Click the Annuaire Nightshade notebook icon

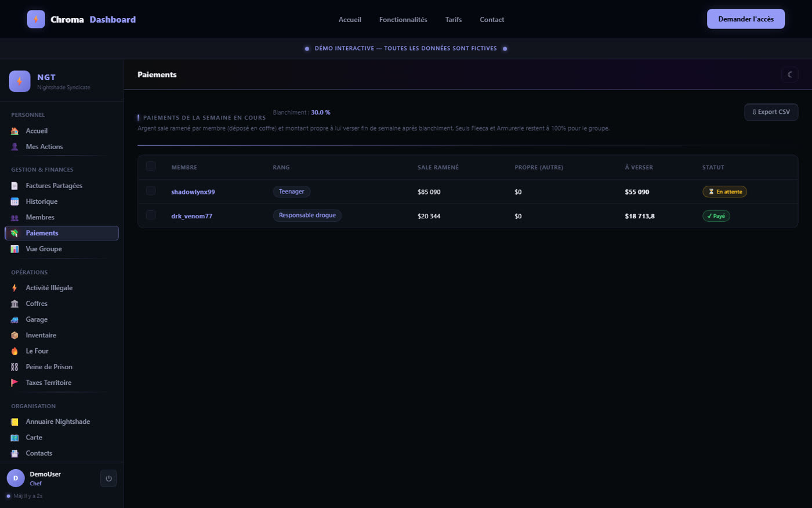(x=14, y=422)
